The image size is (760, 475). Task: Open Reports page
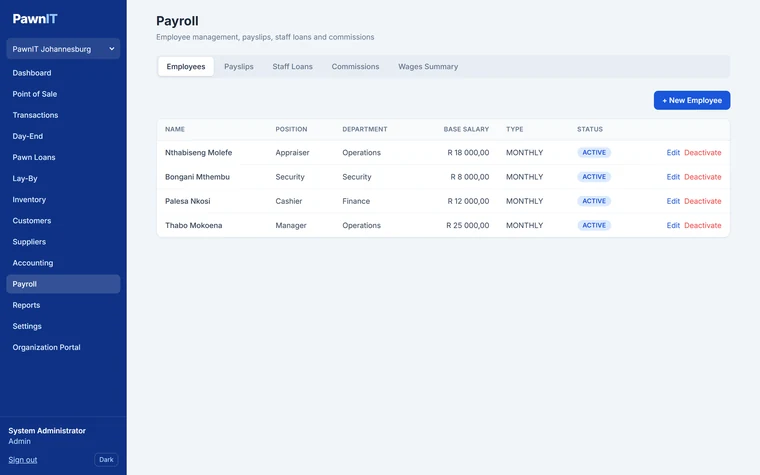coord(26,305)
